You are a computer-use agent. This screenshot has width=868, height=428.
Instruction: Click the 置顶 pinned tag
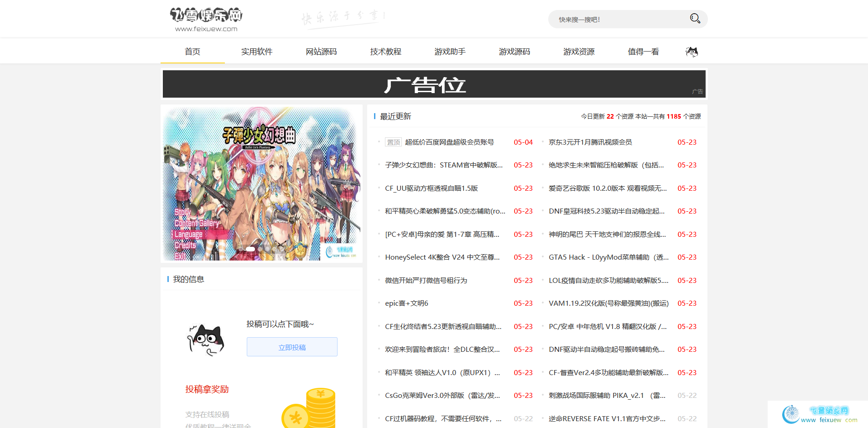393,142
